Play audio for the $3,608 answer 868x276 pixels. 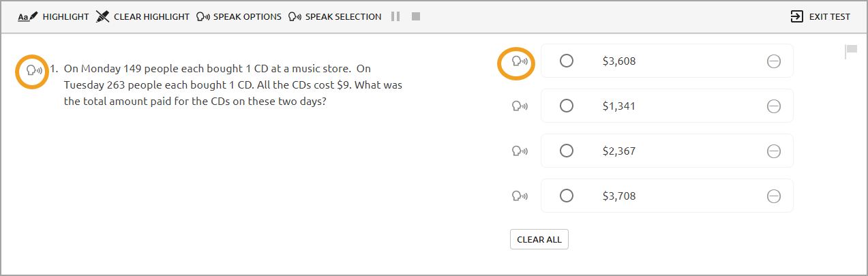coord(519,61)
